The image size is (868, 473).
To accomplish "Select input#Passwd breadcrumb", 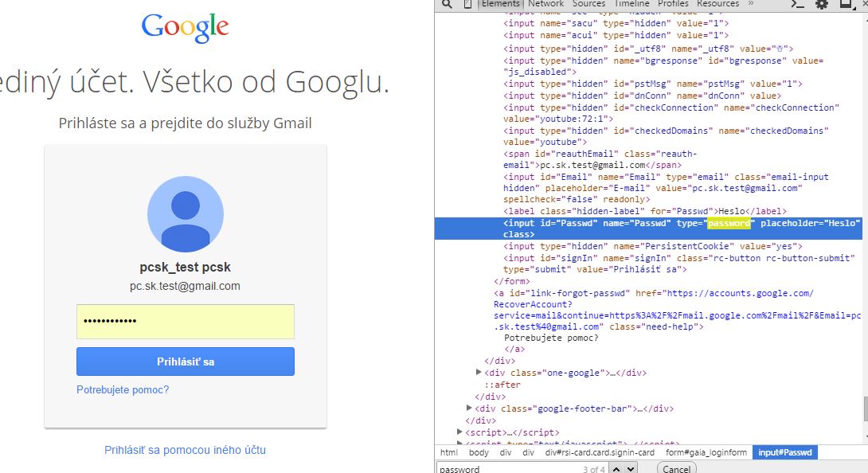I will click(x=785, y=452).
